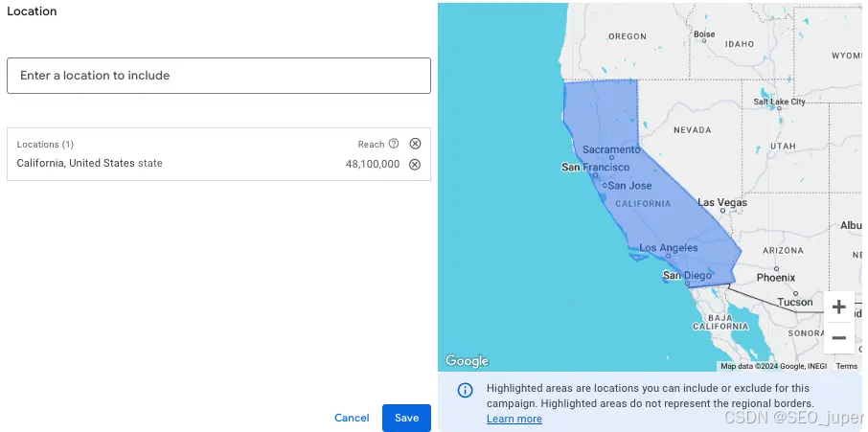This screenshot has width=868, height=432.
Task: Click the Google logo on the map
Action: [467, 361]
